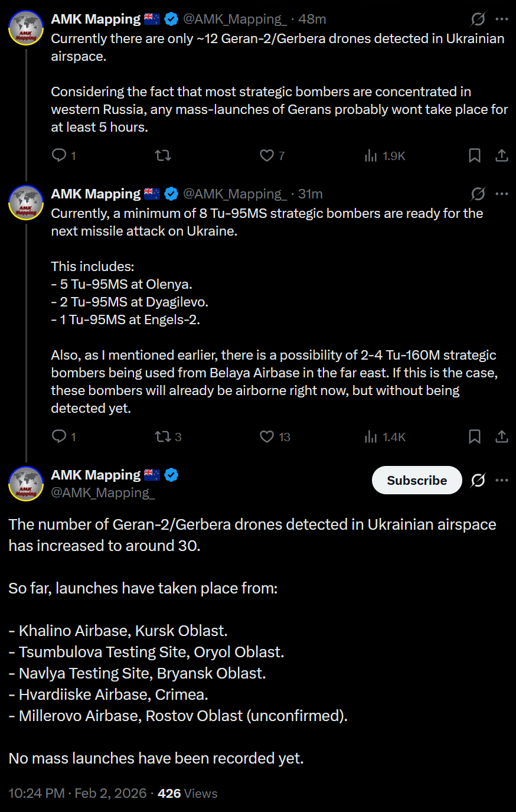The height and width of the screenshot is (812, 516).
Task: Open Grok icon on the 48m tweet
Action: pyautogui.click(x=478, y=19)
